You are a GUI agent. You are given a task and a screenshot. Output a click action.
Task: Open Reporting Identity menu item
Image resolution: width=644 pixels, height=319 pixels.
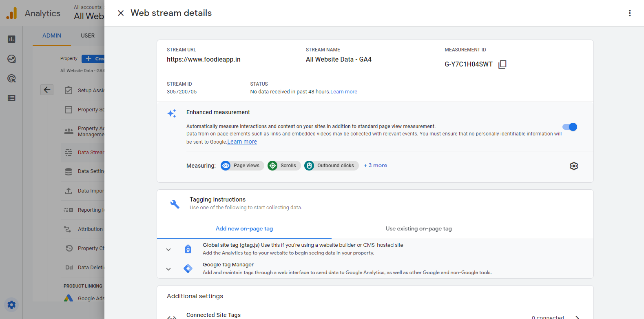[x=83, y=210]
